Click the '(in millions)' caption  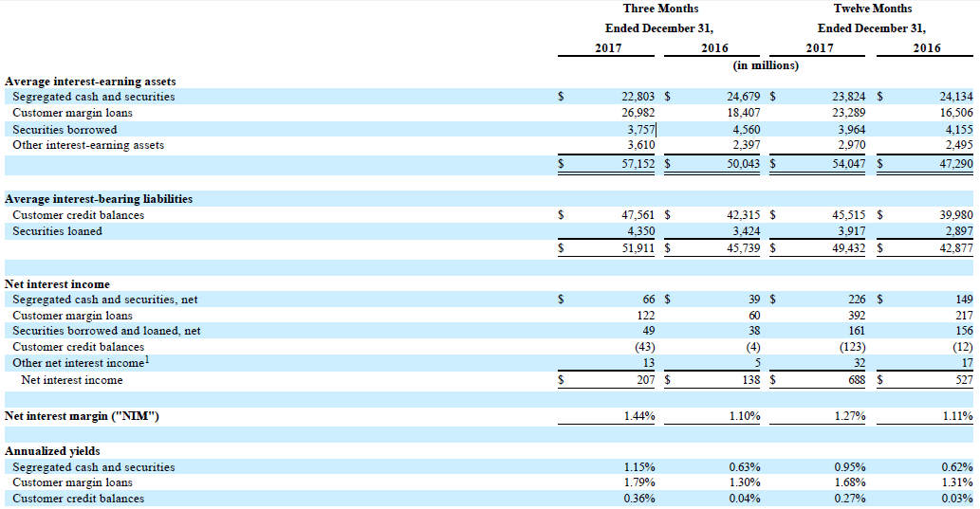point(766,65)
